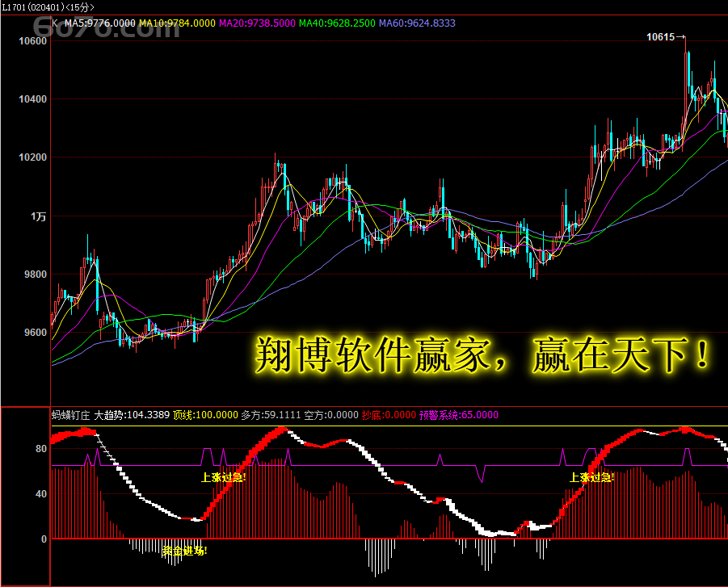Viewport: 728px width, 587px height.
Task: Click the 10400 price axis label
Action: coord(32,99)
